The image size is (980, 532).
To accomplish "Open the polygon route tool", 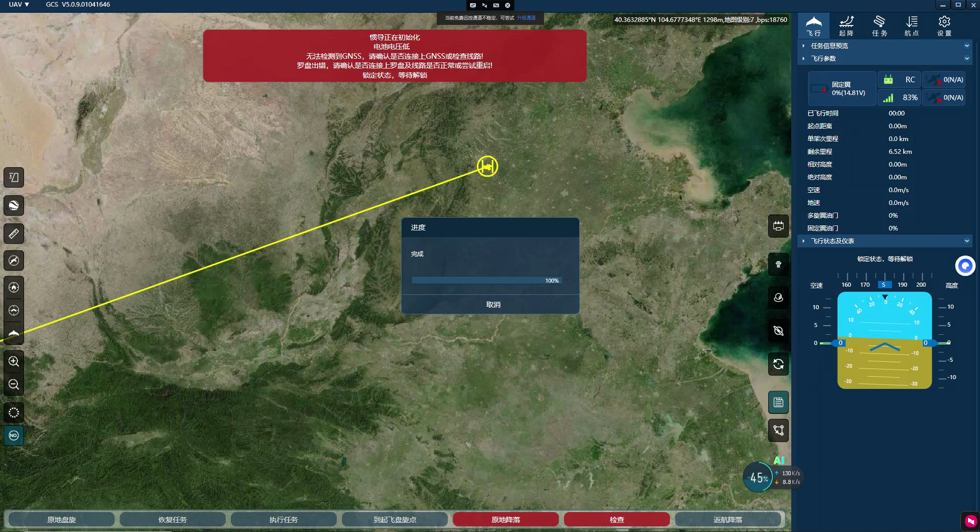I will point(778,430).
